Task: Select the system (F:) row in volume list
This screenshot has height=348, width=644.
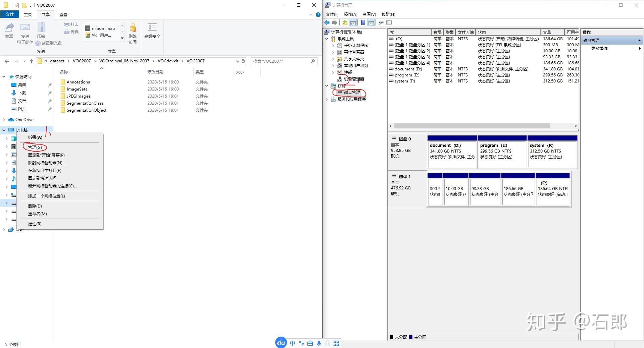Action: point(483,81)
